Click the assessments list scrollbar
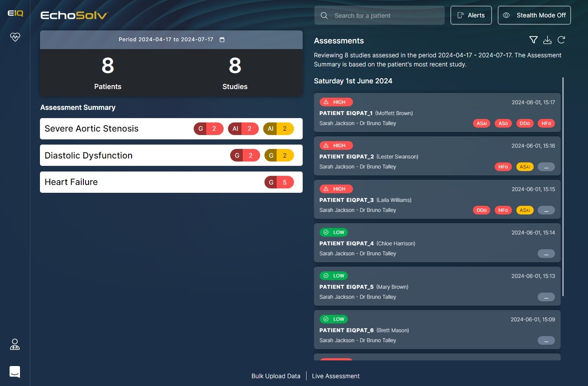The width and height of the screenshot is (588, 386). [563, 187]
